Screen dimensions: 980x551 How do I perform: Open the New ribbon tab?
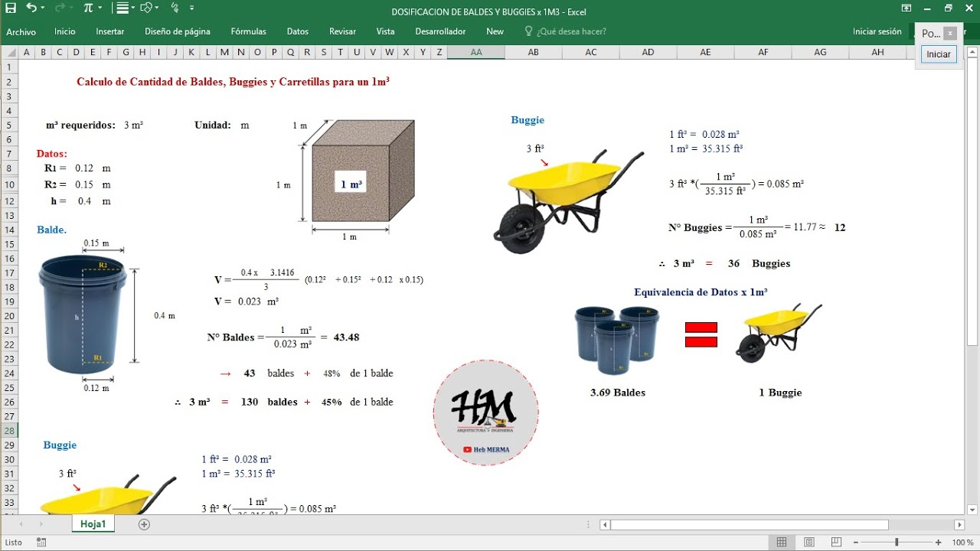pos(495,31)
